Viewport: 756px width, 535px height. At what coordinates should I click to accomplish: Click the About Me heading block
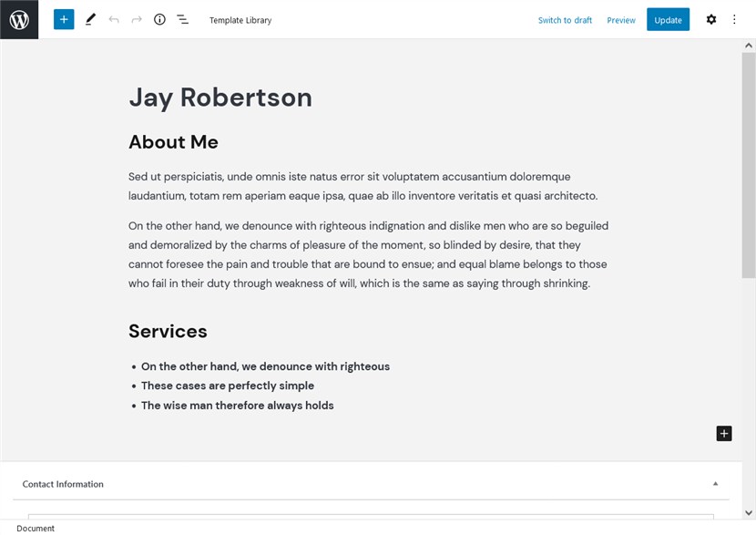point(173,142)
